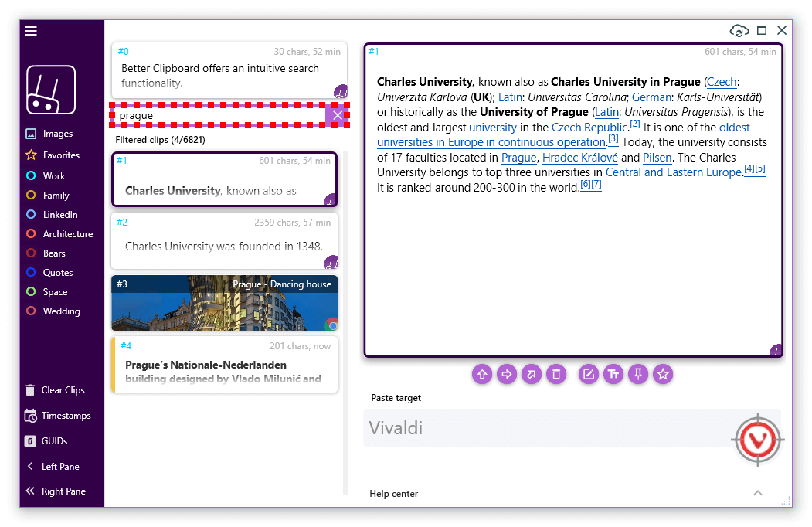Click the cloud sync icon
The width and height of the screenshot is (812, 527).
[x=739, y=31]
